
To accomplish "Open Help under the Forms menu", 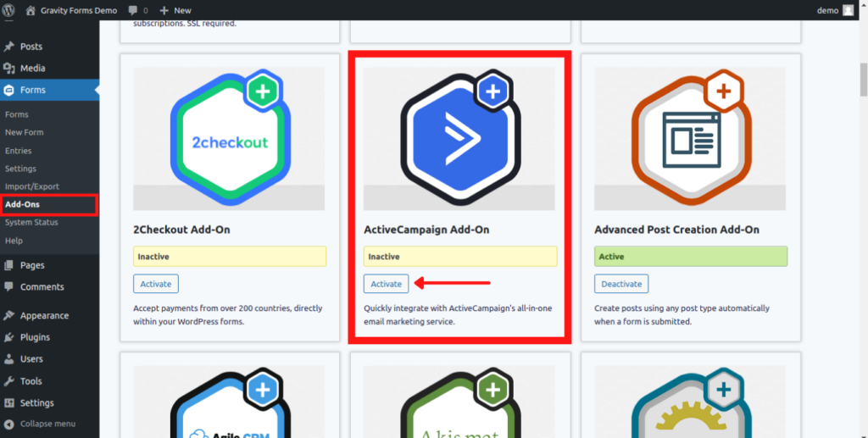I will coord(14,241).
